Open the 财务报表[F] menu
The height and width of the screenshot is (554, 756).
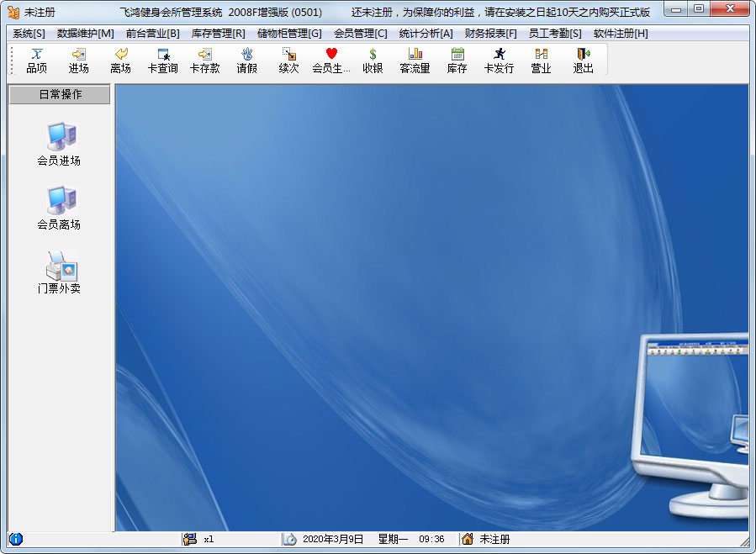tap(490, 34)
